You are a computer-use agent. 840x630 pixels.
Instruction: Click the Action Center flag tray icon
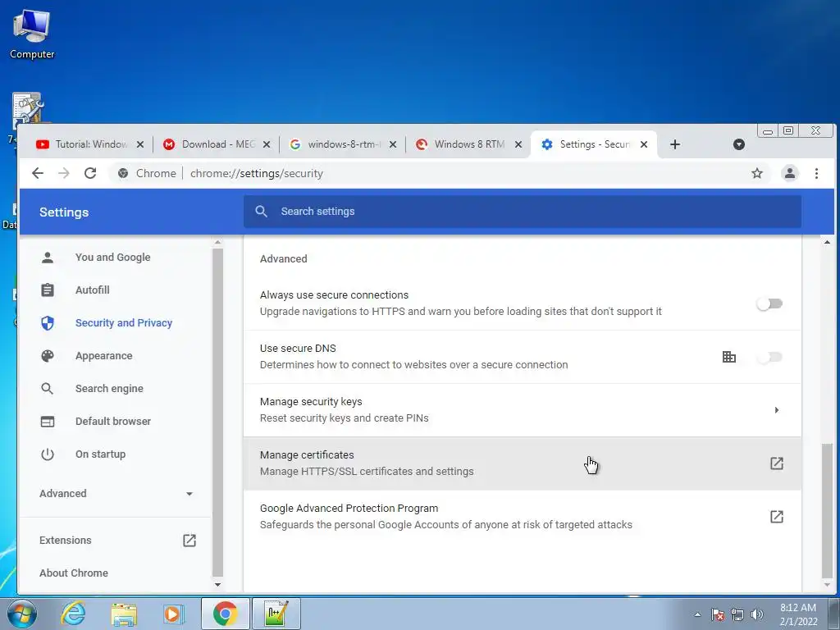[717, 614]
